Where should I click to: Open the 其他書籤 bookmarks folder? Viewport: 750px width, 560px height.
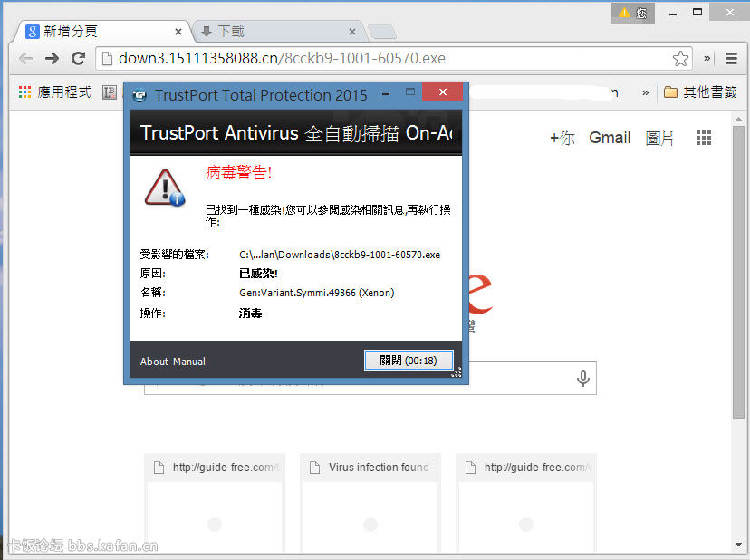[x=700, y=92]
